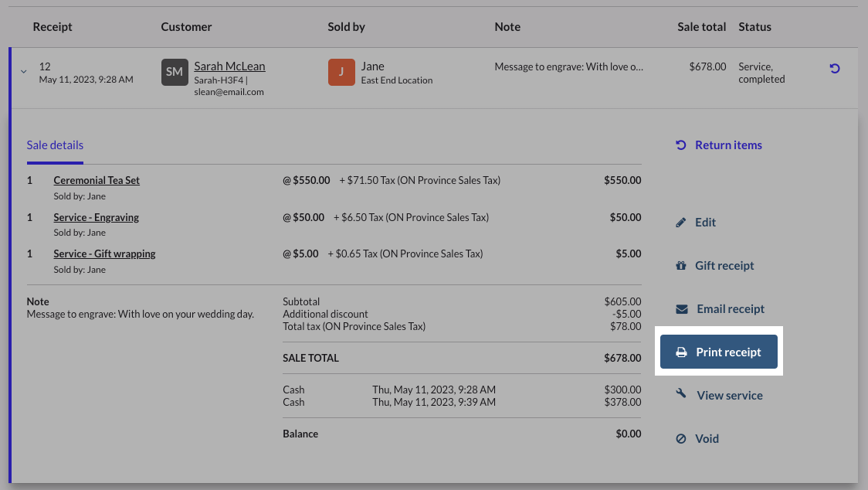Click the Receipt column header
The height and width of the screenshot is (490, 868).
coord(53,27)
